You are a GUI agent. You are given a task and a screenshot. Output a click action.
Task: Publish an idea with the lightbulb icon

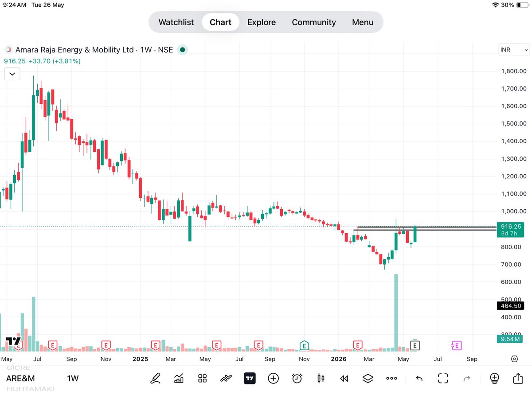494,378
